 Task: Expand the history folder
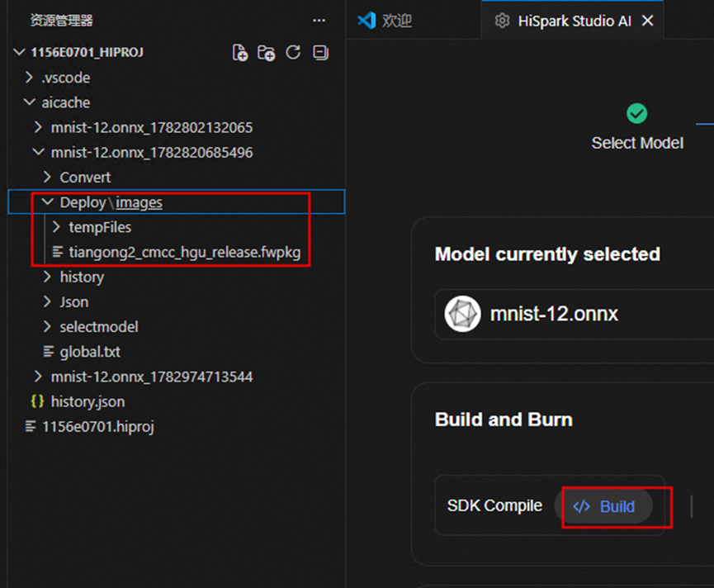47,277
